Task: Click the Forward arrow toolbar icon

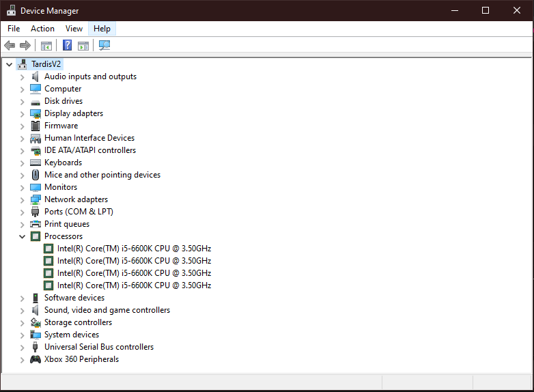Action: [x=25, y=45]
